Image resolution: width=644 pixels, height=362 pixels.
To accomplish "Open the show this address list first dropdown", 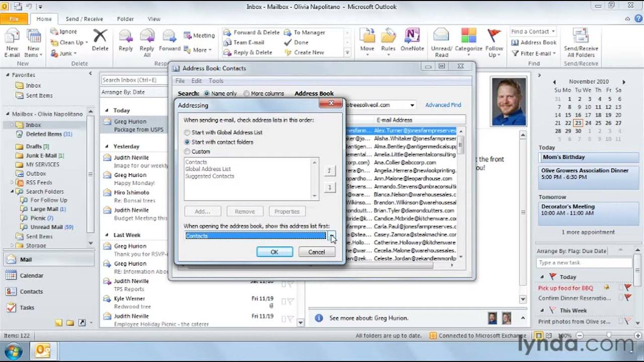I will [332, 236].
